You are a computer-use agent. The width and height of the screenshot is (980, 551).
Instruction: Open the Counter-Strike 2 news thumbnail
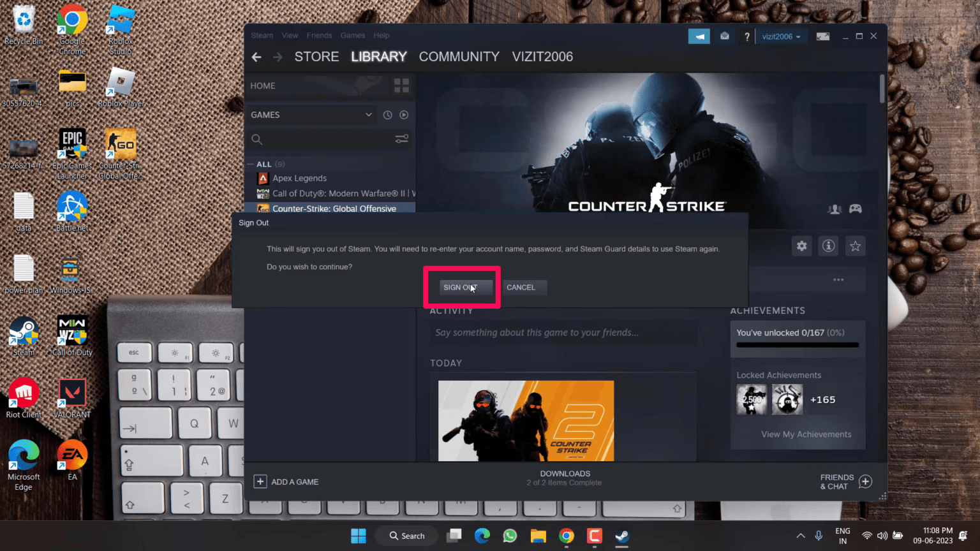pos(526,421)
